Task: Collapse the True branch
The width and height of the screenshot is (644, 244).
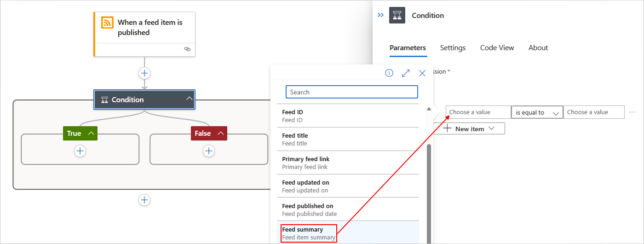Action: (x=91, y=133)
